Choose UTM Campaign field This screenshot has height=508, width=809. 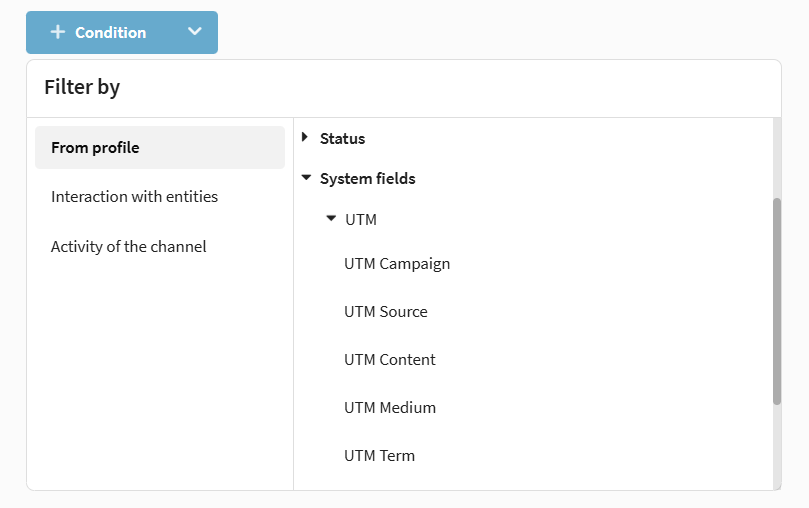point(397,264)
